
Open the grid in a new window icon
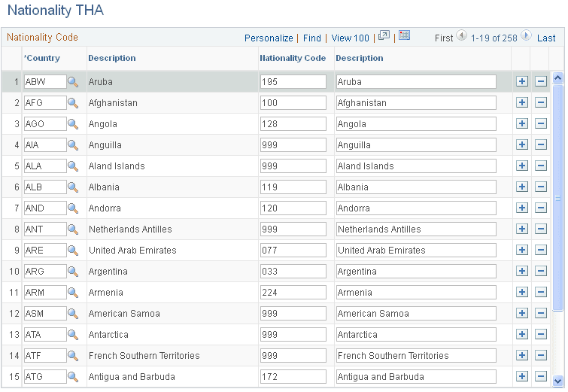pos(384,35)
